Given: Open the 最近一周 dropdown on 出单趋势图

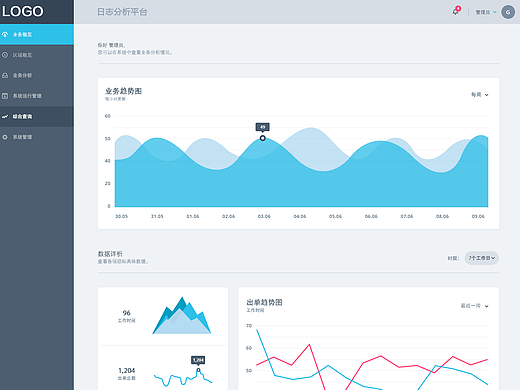Looking at the screenshot, I should (x=475, y=306).
